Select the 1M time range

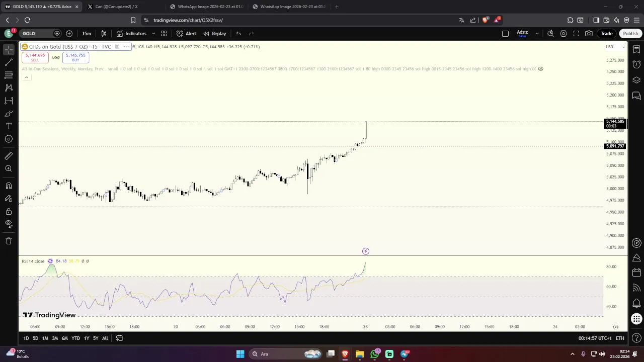coord(45,338)
